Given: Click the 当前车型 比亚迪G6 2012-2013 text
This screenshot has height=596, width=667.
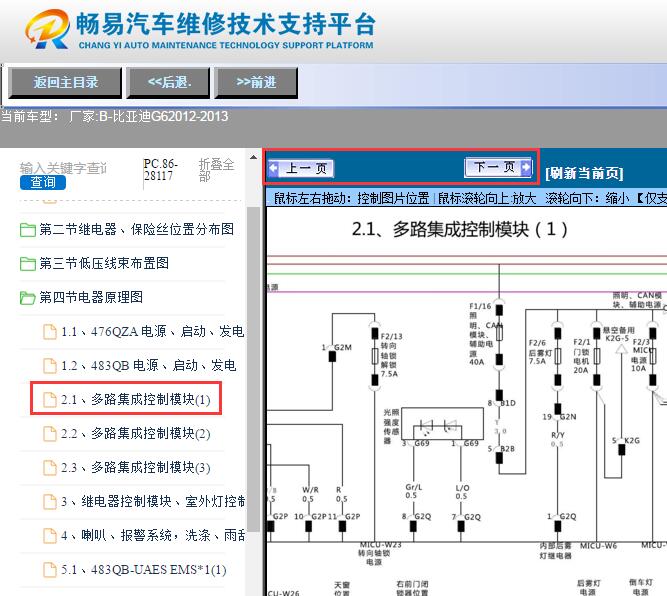Looking at the screenshot, I should (x=115, y=116).
